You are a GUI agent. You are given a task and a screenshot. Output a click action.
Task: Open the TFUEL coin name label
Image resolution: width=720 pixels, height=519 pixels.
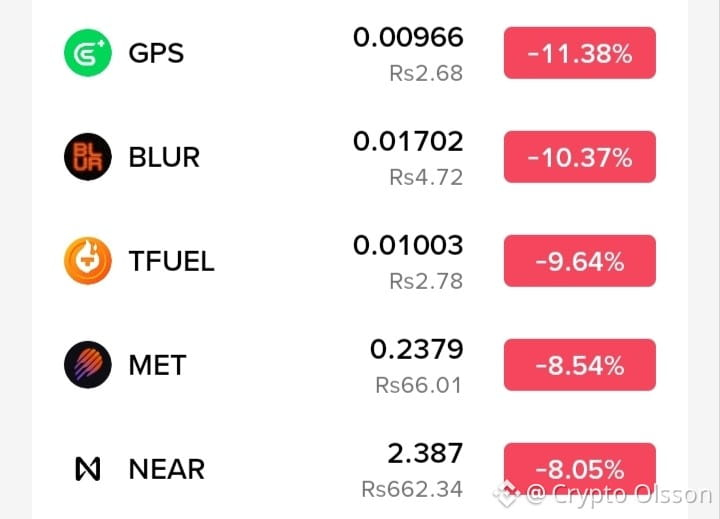171,261
